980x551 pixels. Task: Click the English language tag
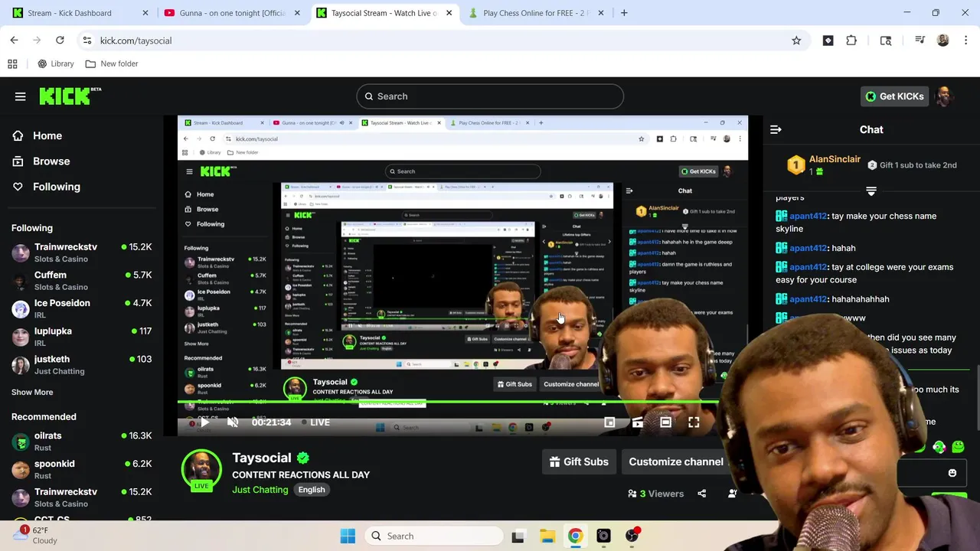point(312,490)
